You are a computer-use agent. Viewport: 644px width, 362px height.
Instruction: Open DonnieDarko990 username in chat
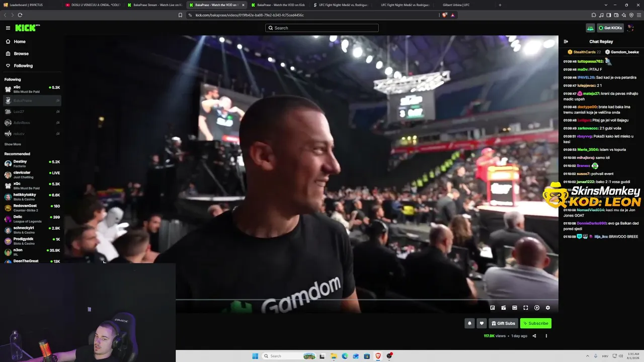point(592,223)
